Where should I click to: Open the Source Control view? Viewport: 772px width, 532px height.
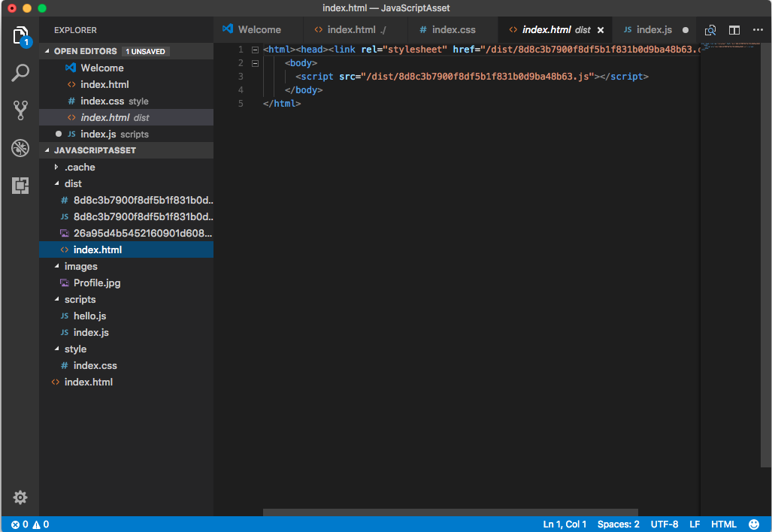click(x=20, y=110)
